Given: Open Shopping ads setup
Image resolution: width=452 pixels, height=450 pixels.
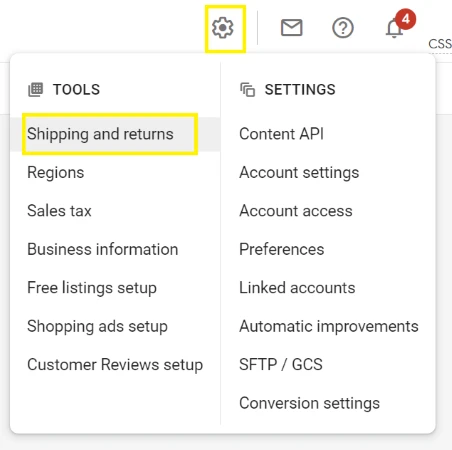Looking at the screenshot, I should point(97,326).
